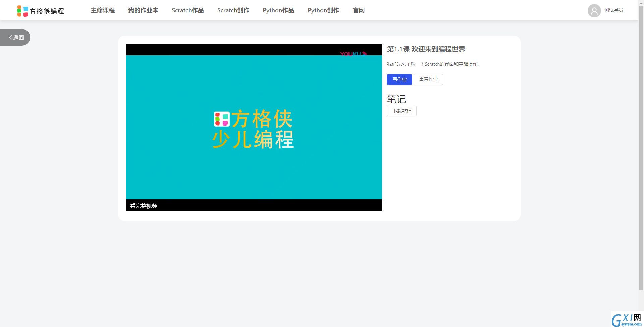Click the user avatar icon
644x327 pixels.
pyautogui.click(x=594, y=10)
